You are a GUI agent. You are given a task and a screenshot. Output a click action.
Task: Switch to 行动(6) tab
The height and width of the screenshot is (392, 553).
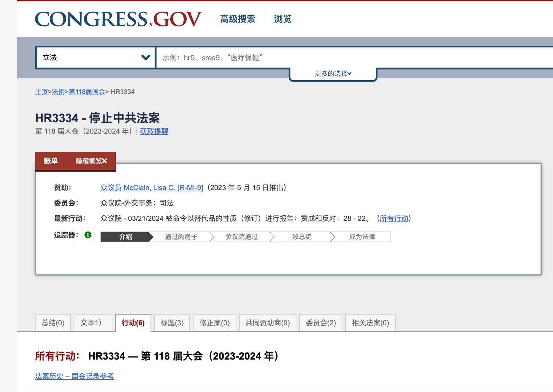[133, 323]
